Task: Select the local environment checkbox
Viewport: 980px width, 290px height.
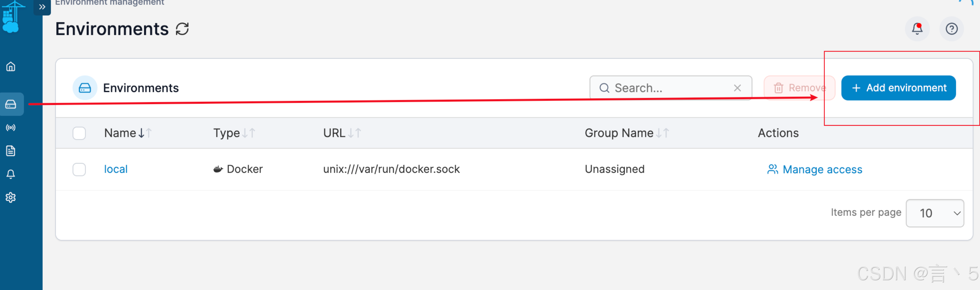Action: coord(79,169)
